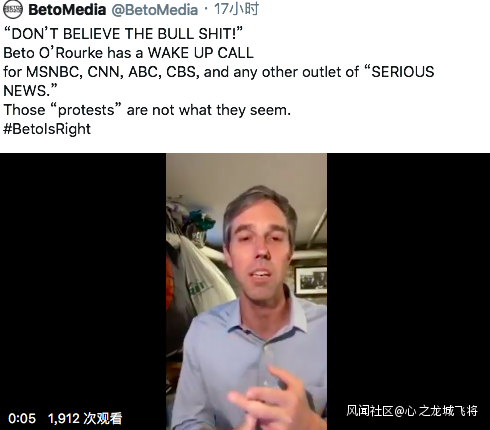This screenshot has width=490, height=430.
Task: Click the "Beto O'Rourke has a WAKE UP CALL" line
Action: coord(128,53)
